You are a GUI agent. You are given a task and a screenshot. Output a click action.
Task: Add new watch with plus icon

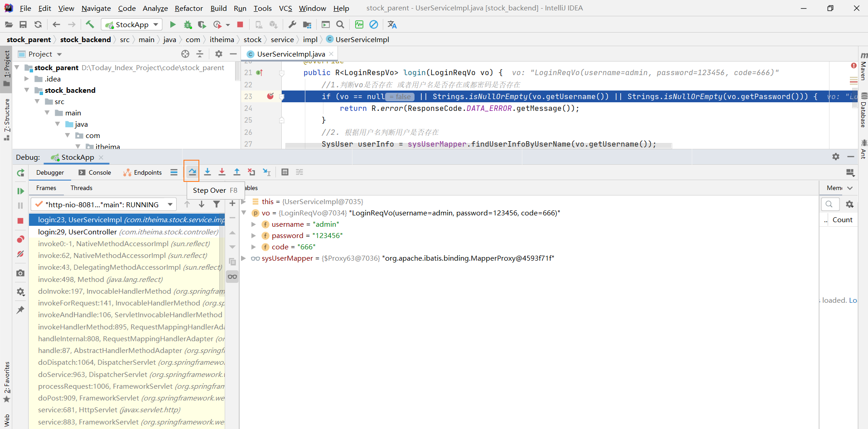[x=232, y=204]
